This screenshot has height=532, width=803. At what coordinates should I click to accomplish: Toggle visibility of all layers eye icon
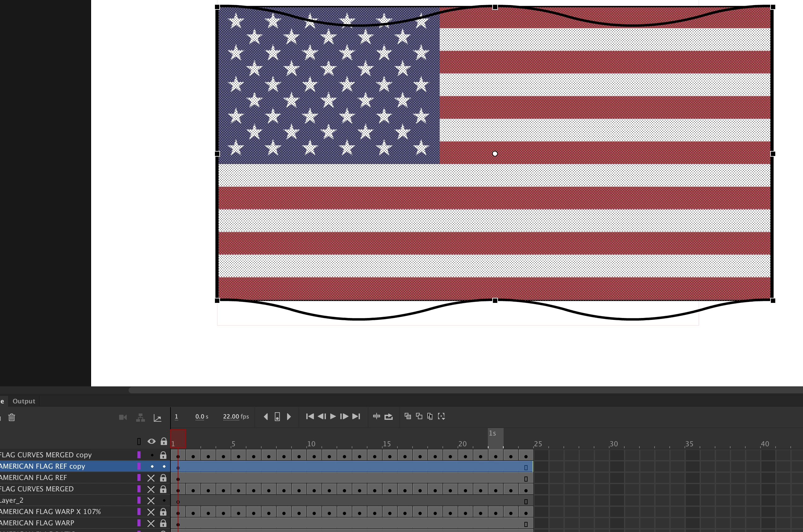pos(151,441)
